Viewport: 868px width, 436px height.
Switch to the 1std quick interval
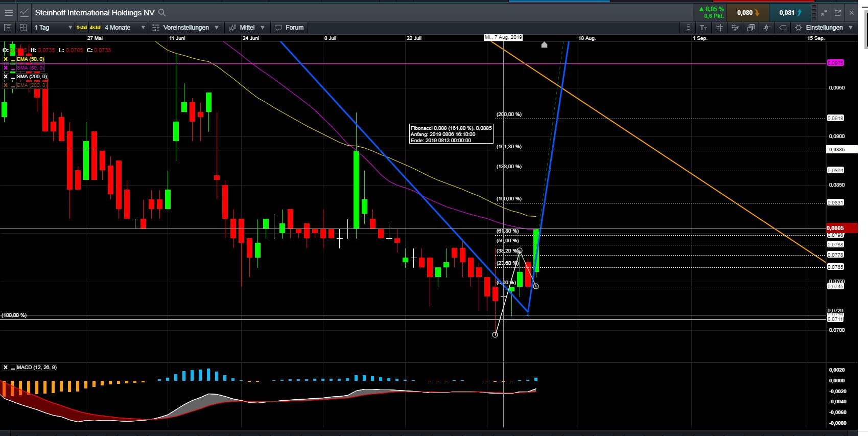82,28
